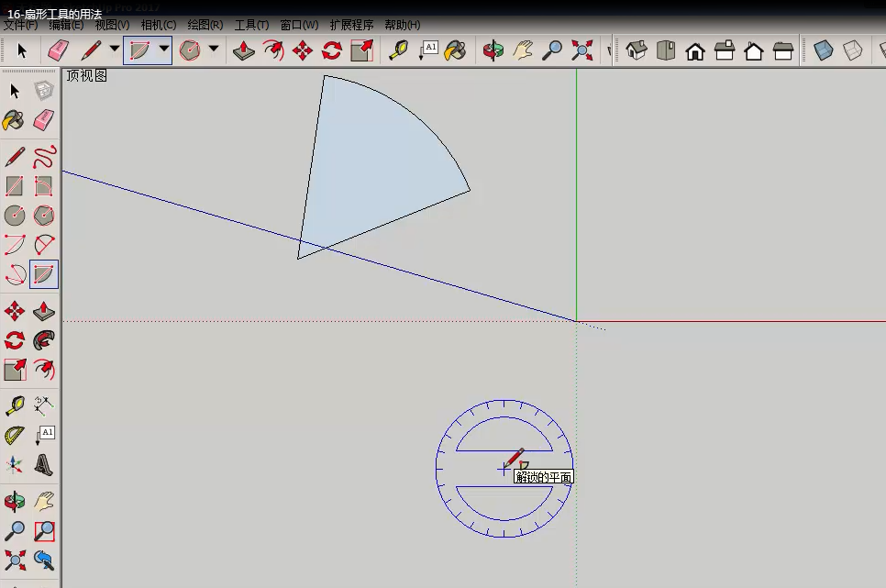Select the 3-Point Arc tool
This screenshot has width=886, height=588.
[15, 273]
